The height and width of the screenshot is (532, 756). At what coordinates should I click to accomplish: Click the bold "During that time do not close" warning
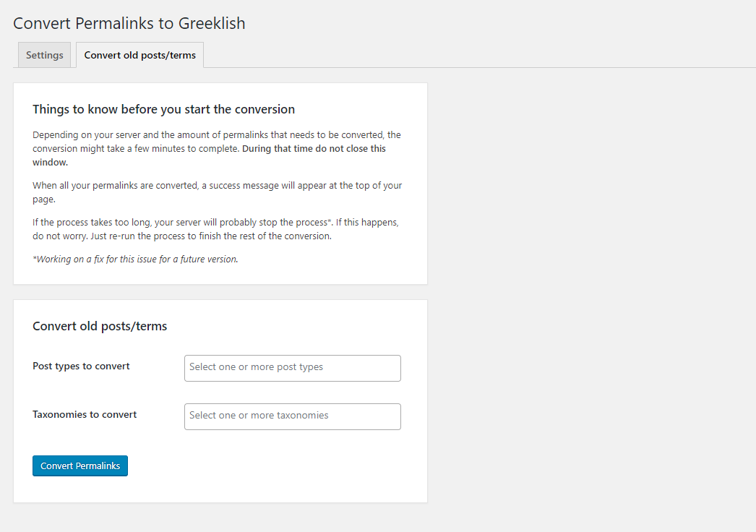[x=314, y=149]
